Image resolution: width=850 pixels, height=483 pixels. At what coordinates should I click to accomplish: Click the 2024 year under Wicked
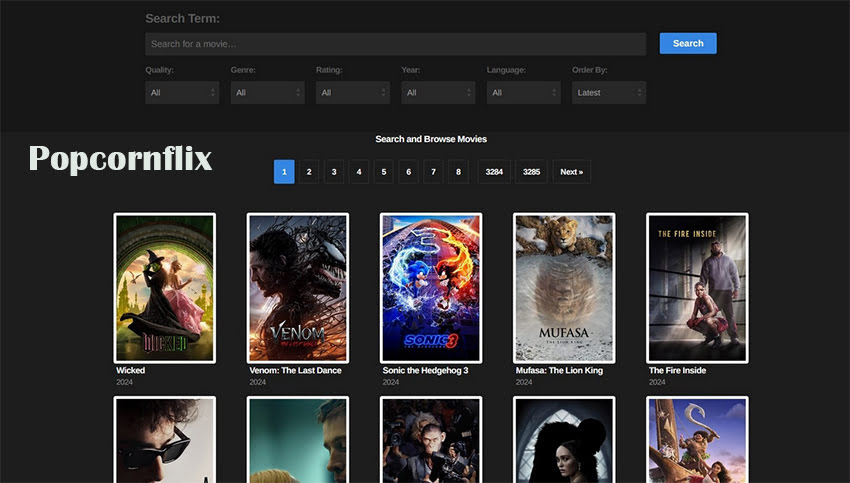tap(124, 382)
